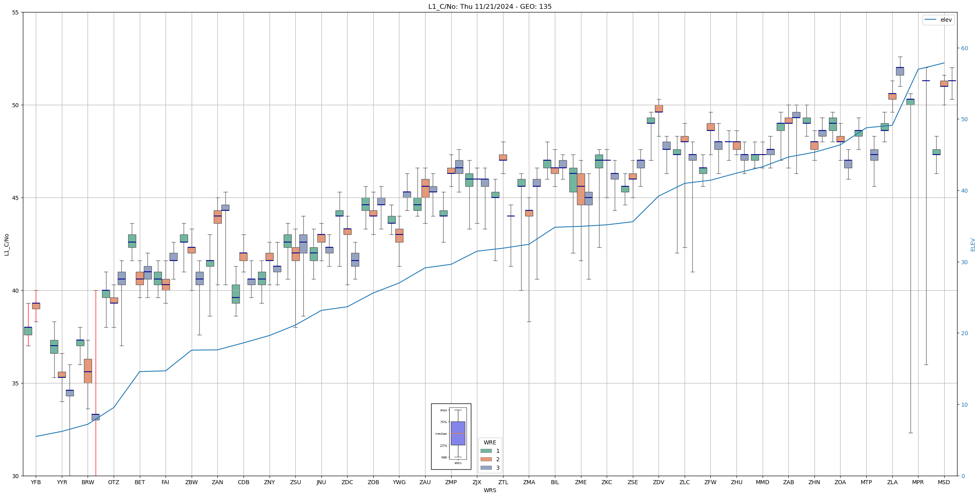Click the blue-gray WRE 3 legend swatch
The width and height of the screenshot is (980, 497).
(x=486, y=468)
